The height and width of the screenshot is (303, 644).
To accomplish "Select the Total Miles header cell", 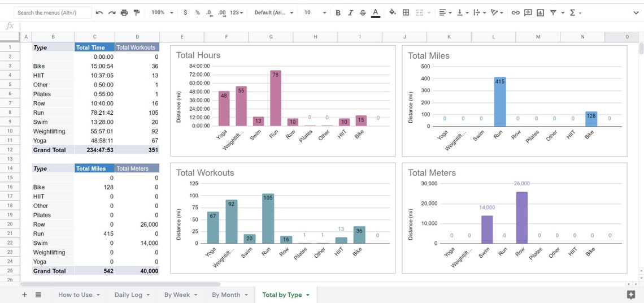I will tap(94, 168).
